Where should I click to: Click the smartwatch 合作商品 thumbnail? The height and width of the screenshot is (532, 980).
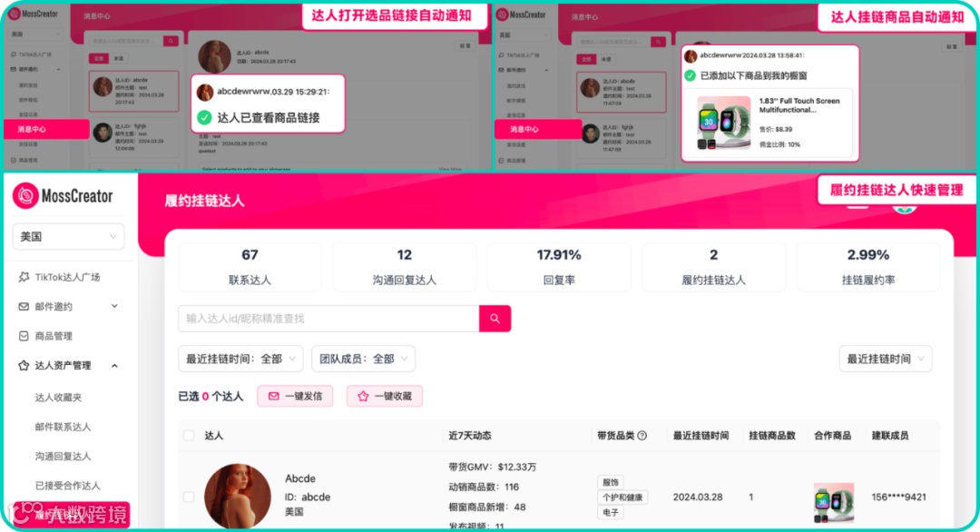[x=834, y=502]
